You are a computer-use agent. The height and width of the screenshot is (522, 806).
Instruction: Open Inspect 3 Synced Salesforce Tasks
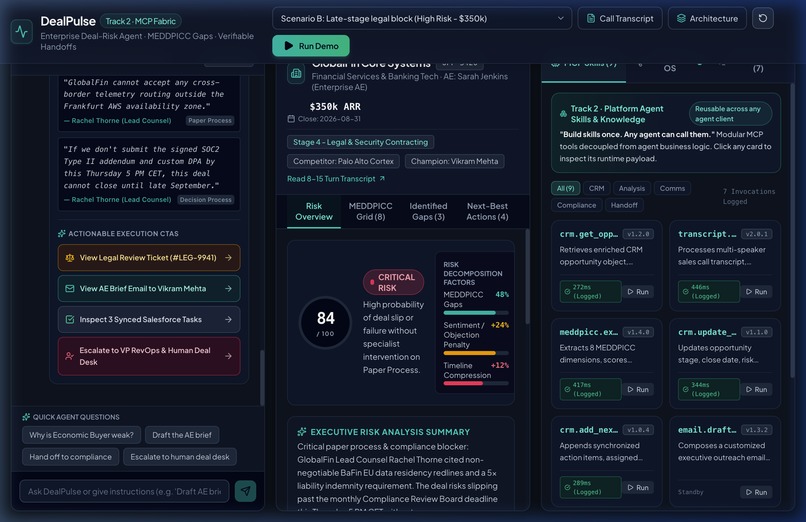pyautogui.click(x=149, y=320)
